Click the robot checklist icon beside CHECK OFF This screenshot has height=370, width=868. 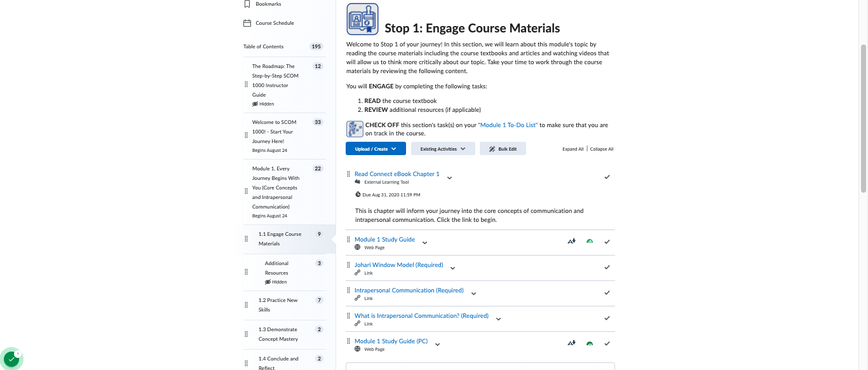[x=355, y=129]
